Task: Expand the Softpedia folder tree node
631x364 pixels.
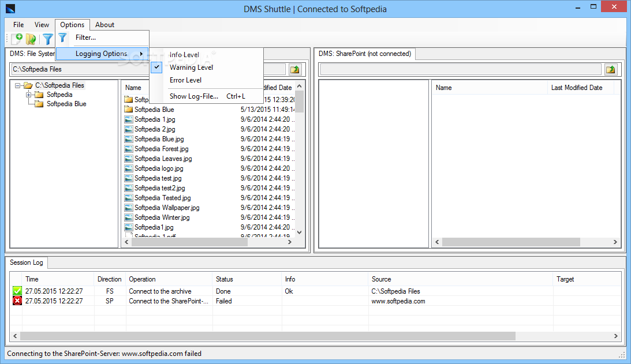Action: click(x=28, y=95)
